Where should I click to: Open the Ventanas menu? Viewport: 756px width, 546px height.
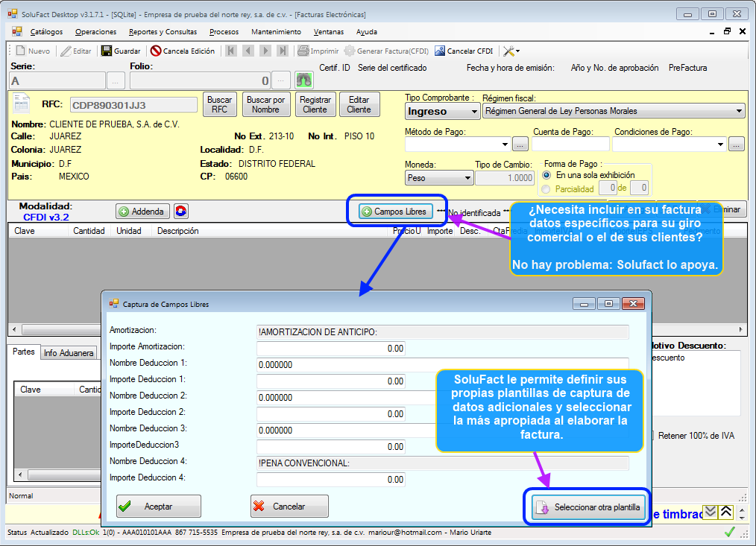328,32
